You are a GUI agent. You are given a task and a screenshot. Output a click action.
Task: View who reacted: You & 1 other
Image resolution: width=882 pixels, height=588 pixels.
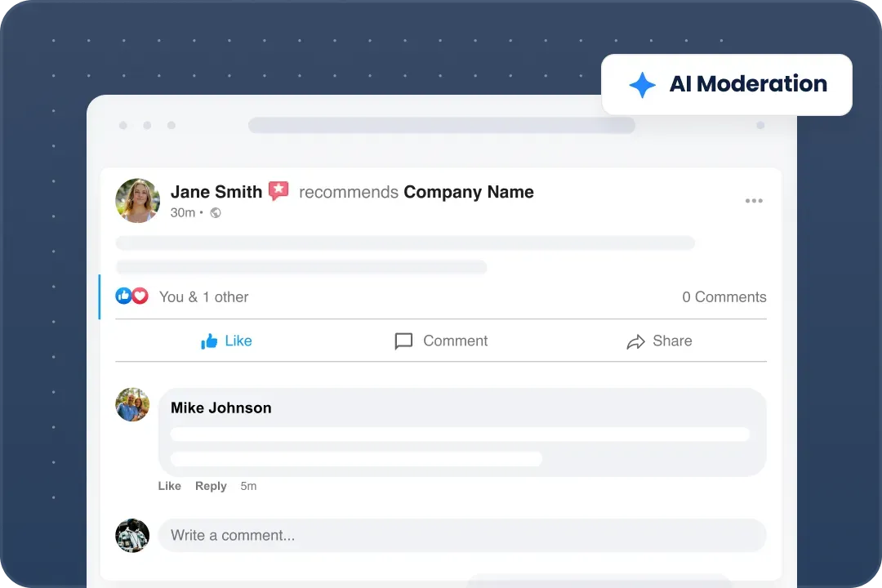[x=203, y=297]
